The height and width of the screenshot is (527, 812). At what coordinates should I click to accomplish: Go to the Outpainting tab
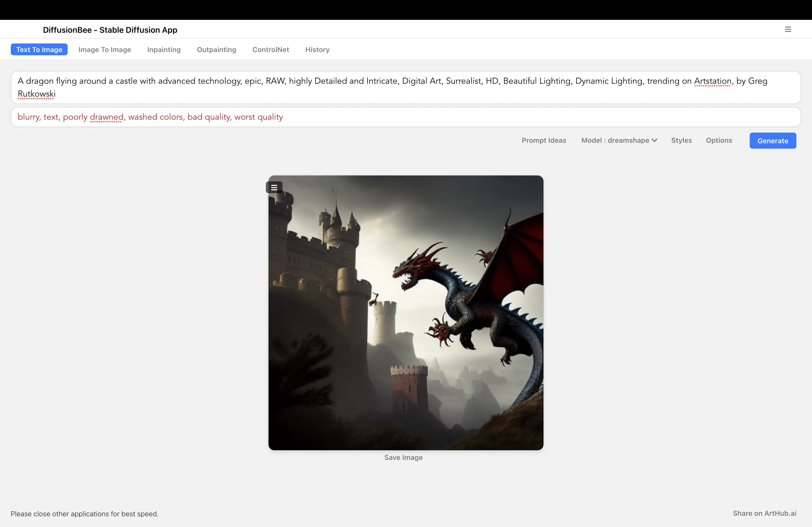tap(216, 50)
